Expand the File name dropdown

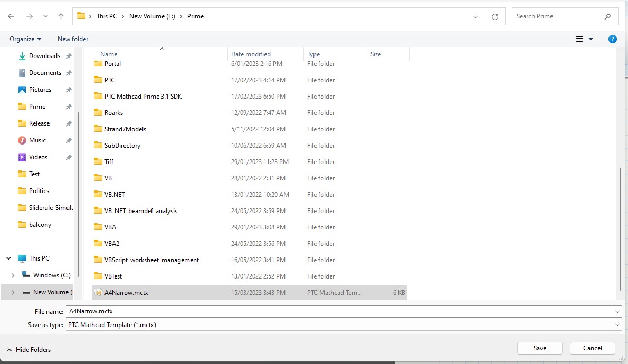pos(616,311)
